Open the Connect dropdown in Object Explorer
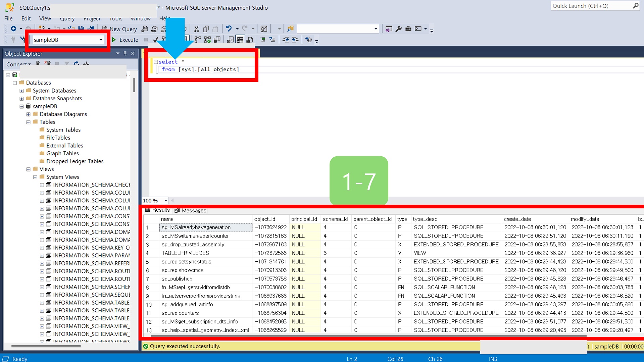Image resolution: width=644 pixels, height=362 pixels. tap(18, 64)
